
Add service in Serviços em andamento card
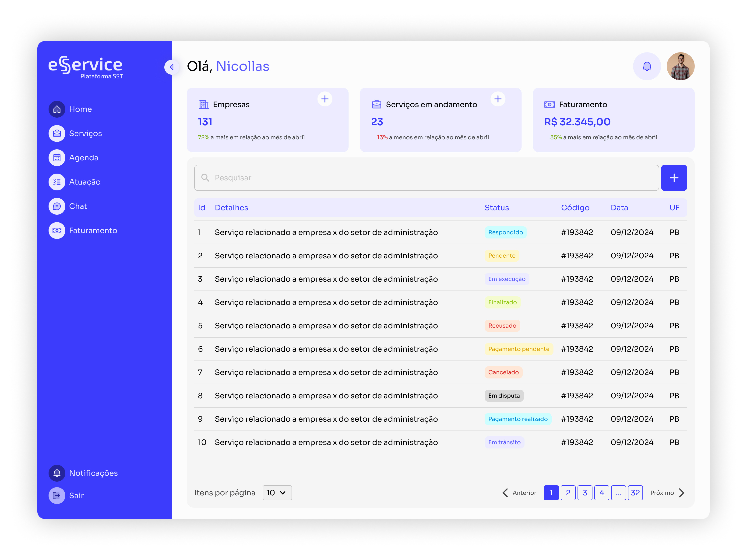pyautogui.click(x=498, y=99)
